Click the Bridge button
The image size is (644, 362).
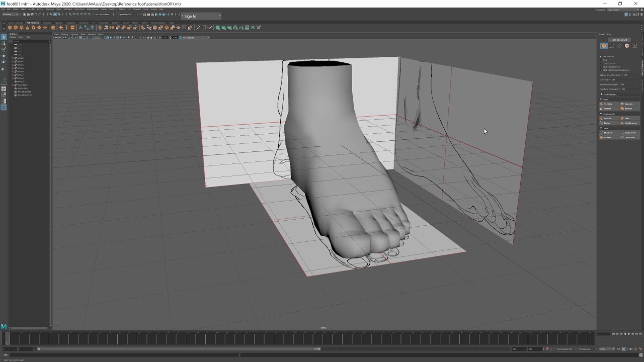coord(610,123)
